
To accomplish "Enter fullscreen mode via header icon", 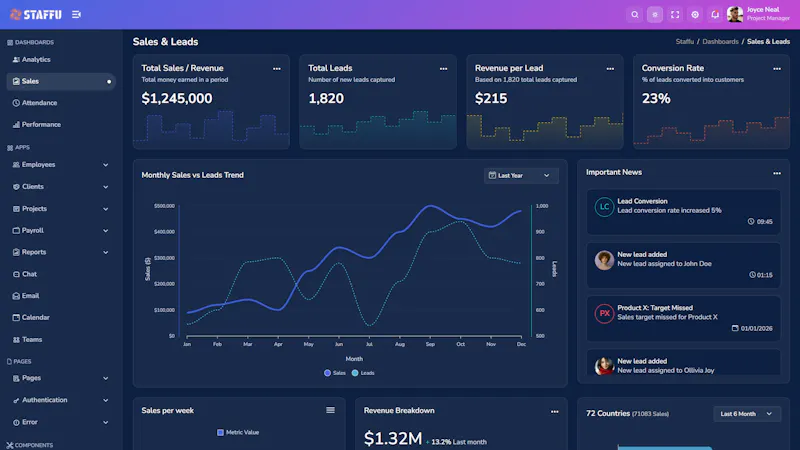I will click(x=675, y=15).
